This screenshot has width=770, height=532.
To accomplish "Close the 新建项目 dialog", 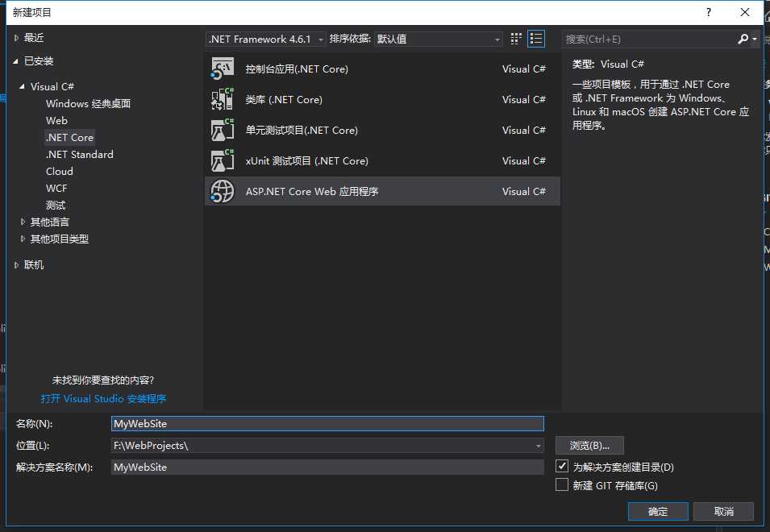I will pyautogui.click(x=745, y=12).
